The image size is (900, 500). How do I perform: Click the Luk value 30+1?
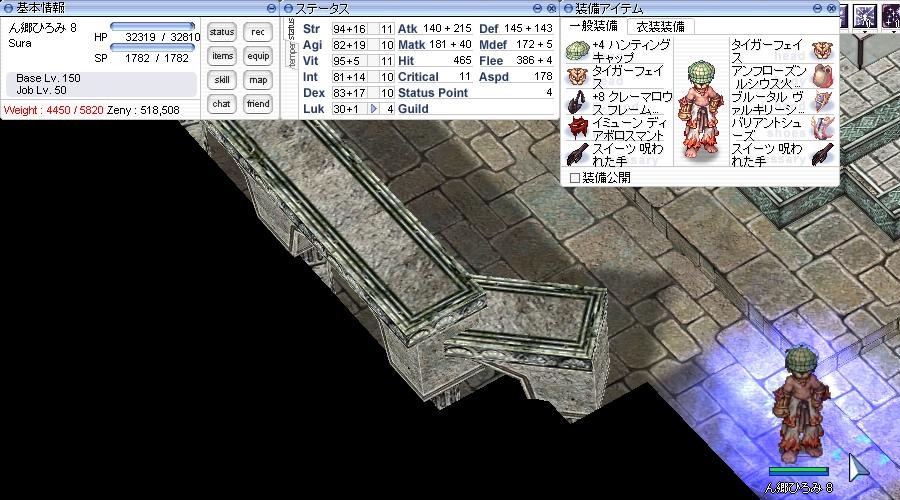pos(346,109)
